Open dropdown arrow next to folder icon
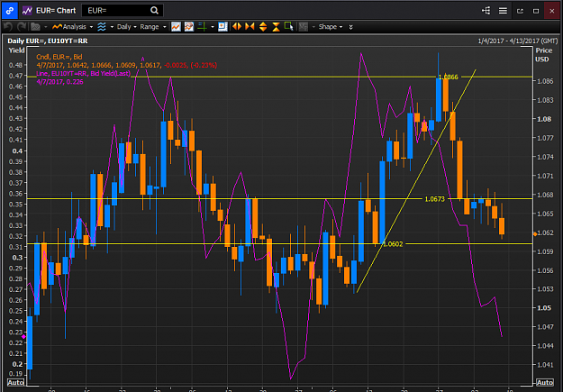Screen dimensions: 563x392 (46, 27)
